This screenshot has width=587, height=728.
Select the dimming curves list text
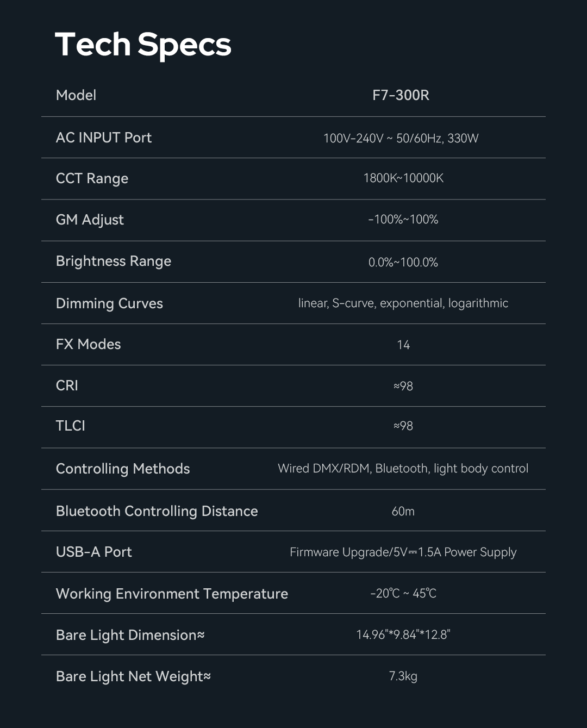point(403,303)
